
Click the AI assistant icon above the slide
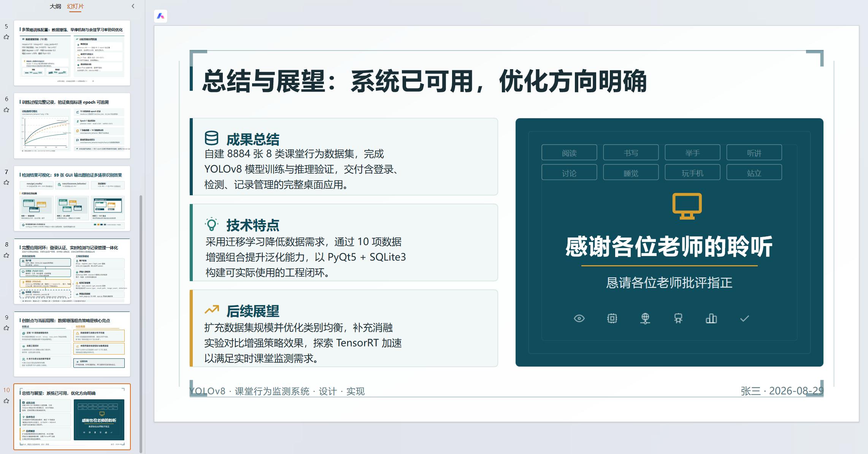161,16
